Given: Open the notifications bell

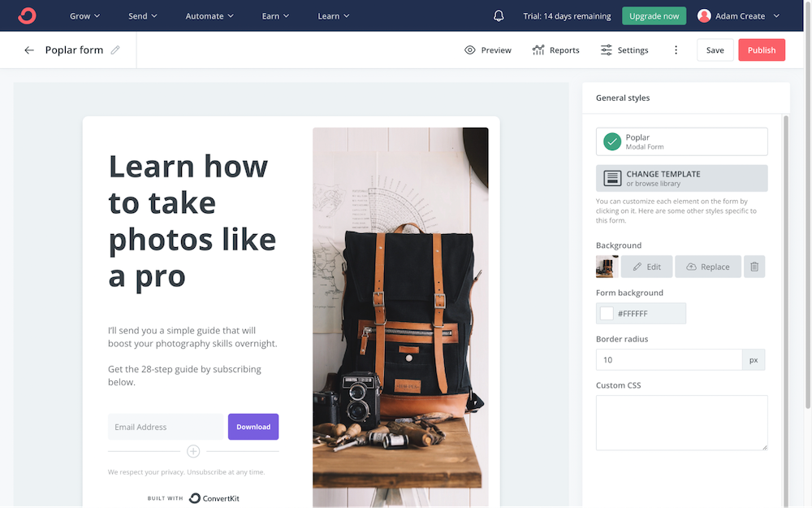Looking at the screenshot, I should tap(499, 16).
